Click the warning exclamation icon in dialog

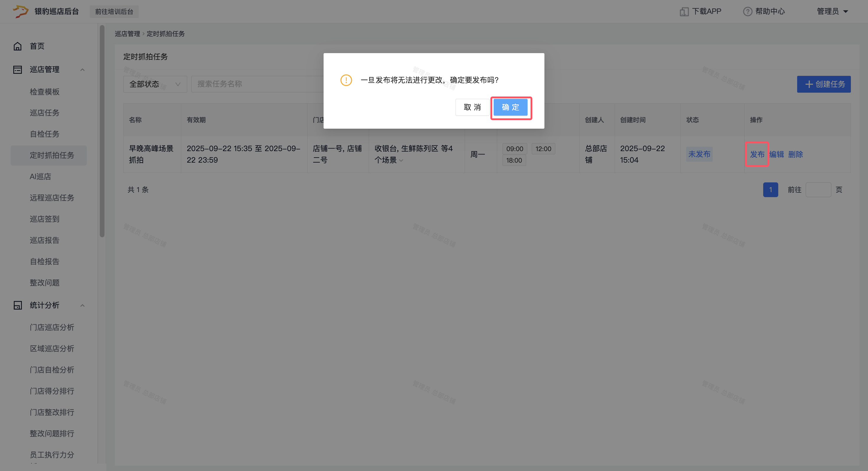pyautogui.click(x=346, y=80)
